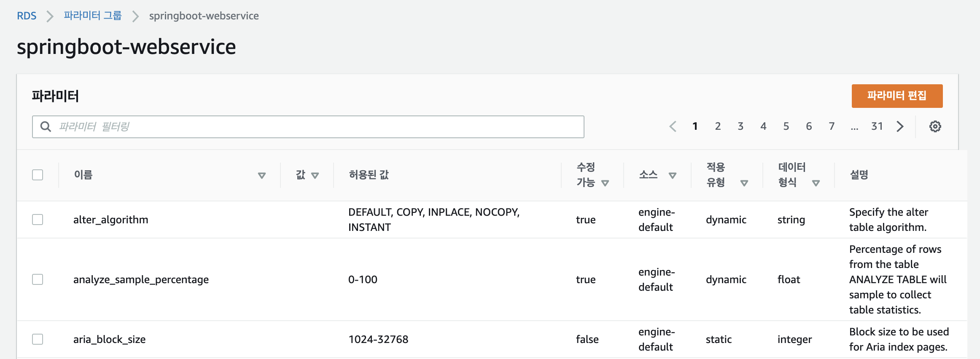Click 'static' apply type cell
Image resolution: width=980 pixels, height=359 pixels.
point(719,340)
